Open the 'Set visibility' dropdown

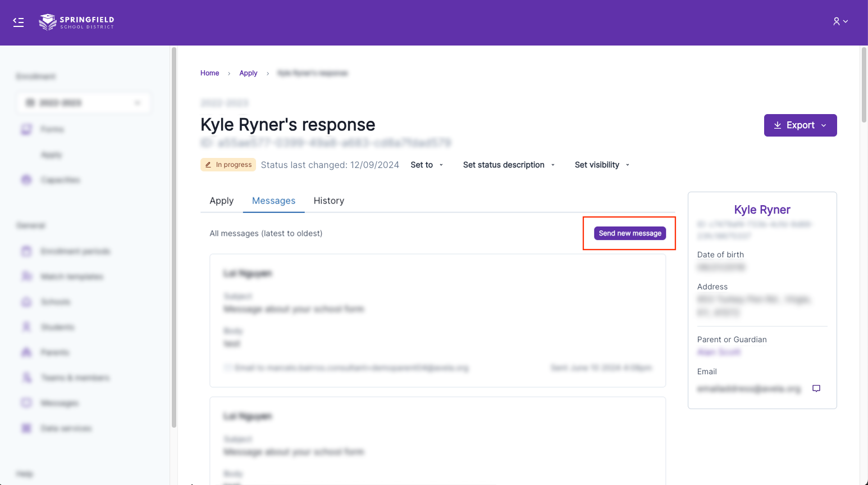coord(602,165)
